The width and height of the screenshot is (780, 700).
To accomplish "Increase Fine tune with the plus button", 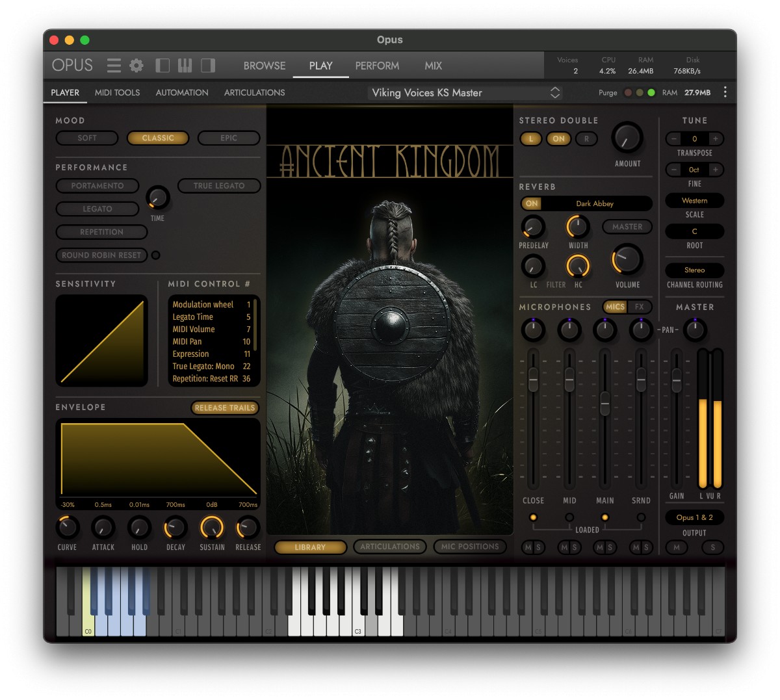I will [x=715, y=170].
